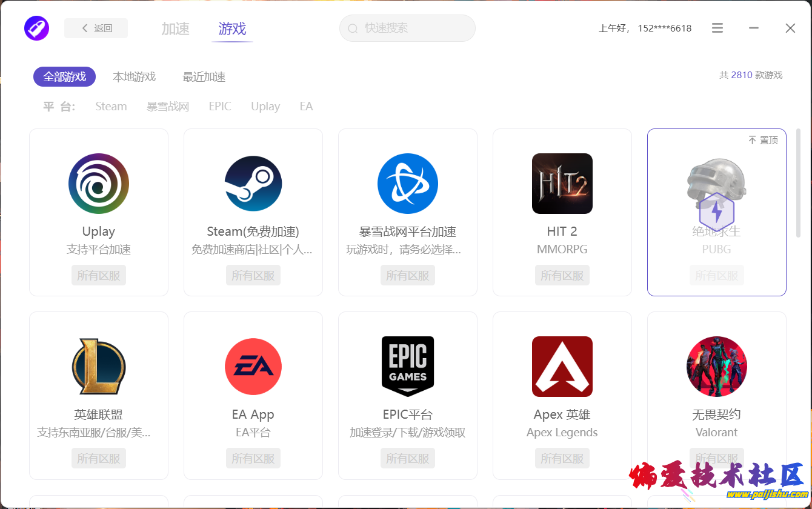The height and width of the screenshot is (509, 812).
Task: Click the HIT 2 game icon
Action: click(x=562, y=184)
